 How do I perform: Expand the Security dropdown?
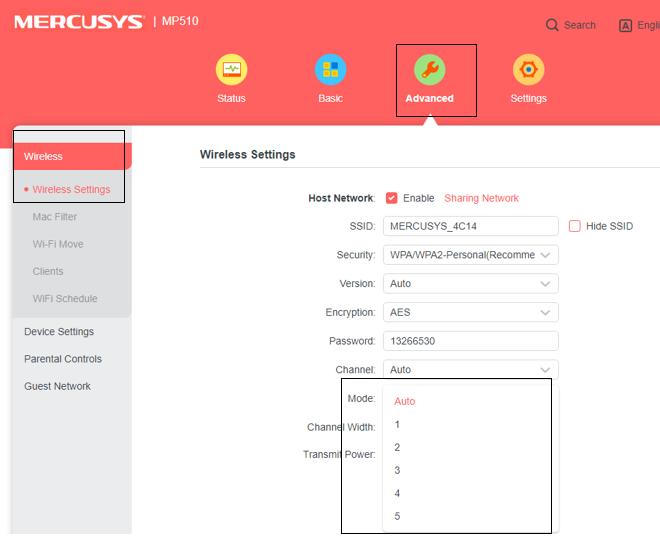click(x=470, y=255)
